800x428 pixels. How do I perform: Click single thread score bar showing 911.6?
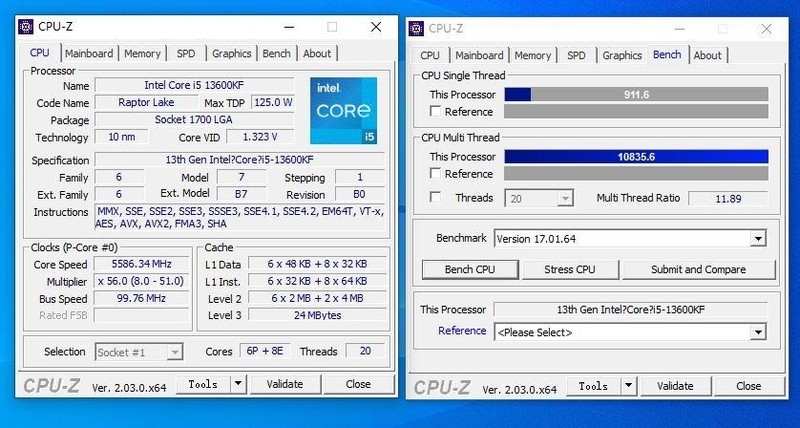pos(636,95)
